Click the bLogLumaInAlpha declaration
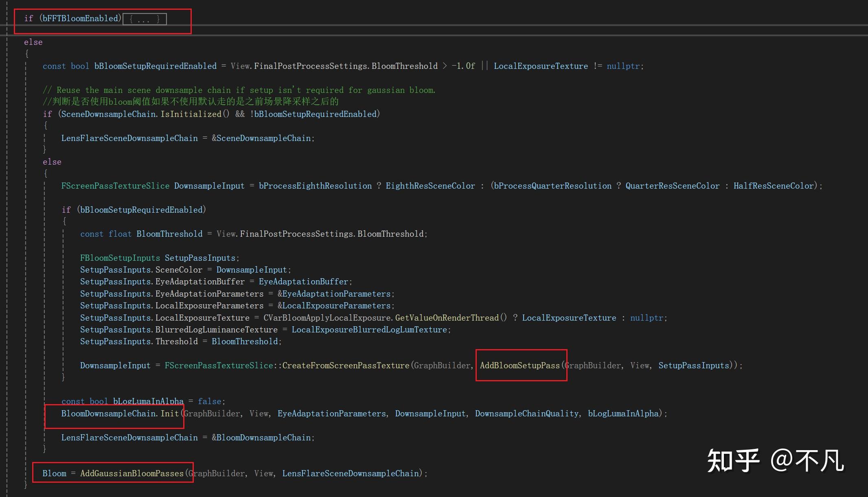This screenshot has height=497, width=868. (148, 401)
